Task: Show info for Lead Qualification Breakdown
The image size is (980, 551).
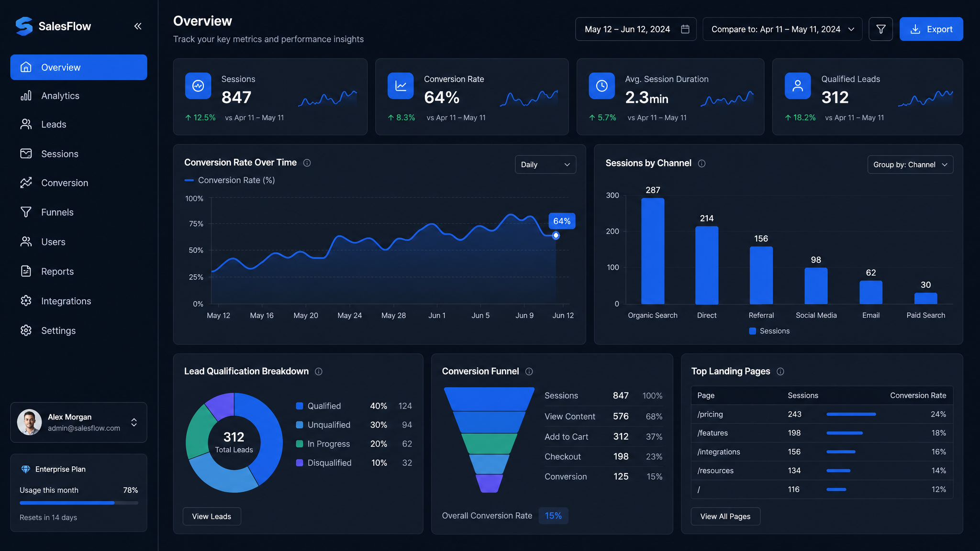Action: 319,372
